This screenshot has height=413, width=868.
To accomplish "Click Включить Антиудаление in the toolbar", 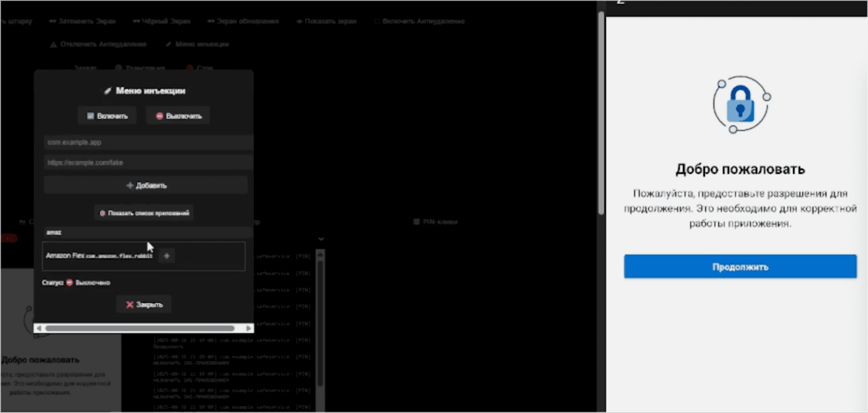I will (419, 21).
